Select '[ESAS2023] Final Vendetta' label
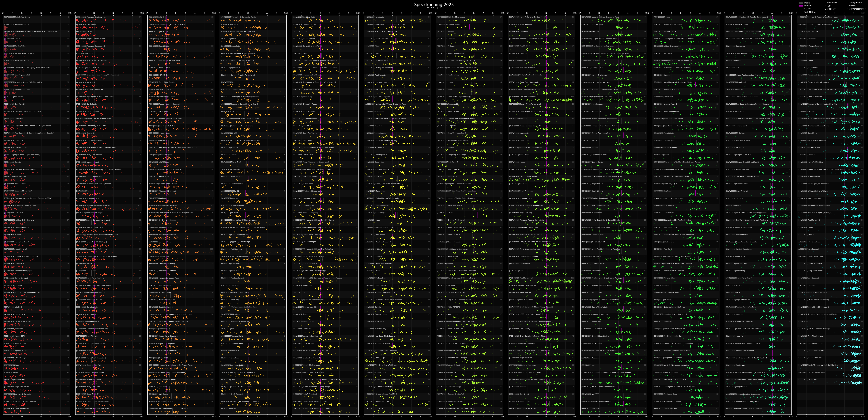The image size is (868, 420). (x=376, y=75)
